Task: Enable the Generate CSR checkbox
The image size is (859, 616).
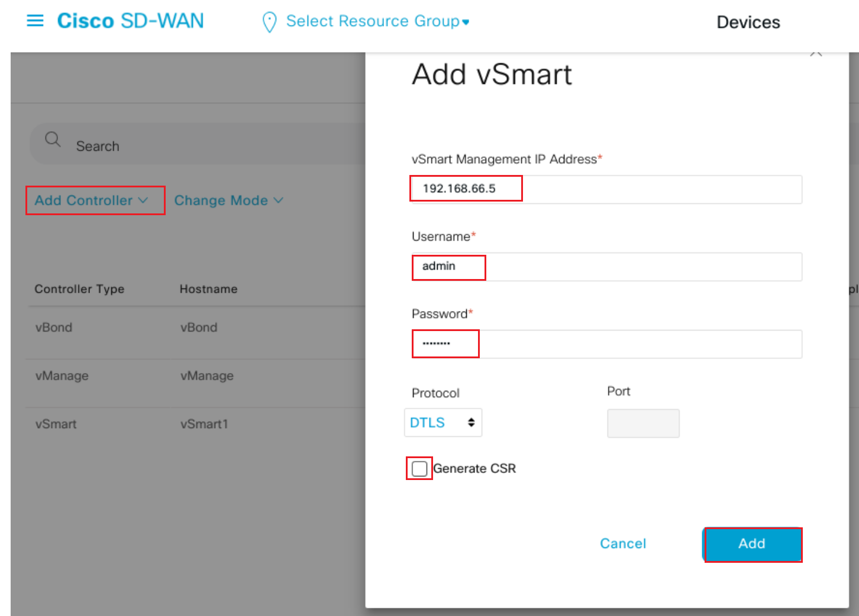Action: (x=419, y=469)
